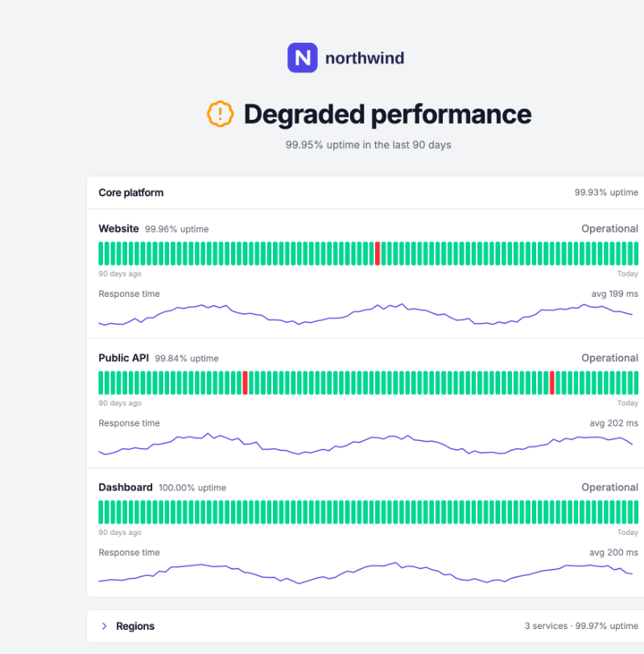
Task: Click the Degraded performance headline
Action: (x=387, y=114)
